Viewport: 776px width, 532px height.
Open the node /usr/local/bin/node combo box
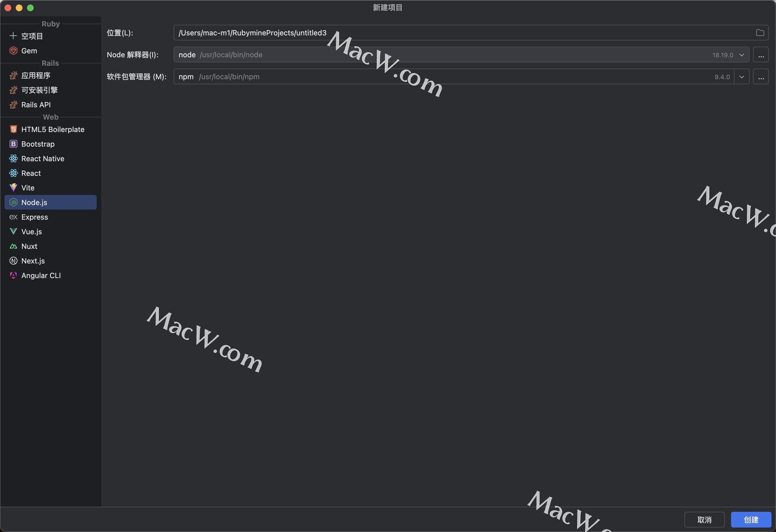click(461, 55)
